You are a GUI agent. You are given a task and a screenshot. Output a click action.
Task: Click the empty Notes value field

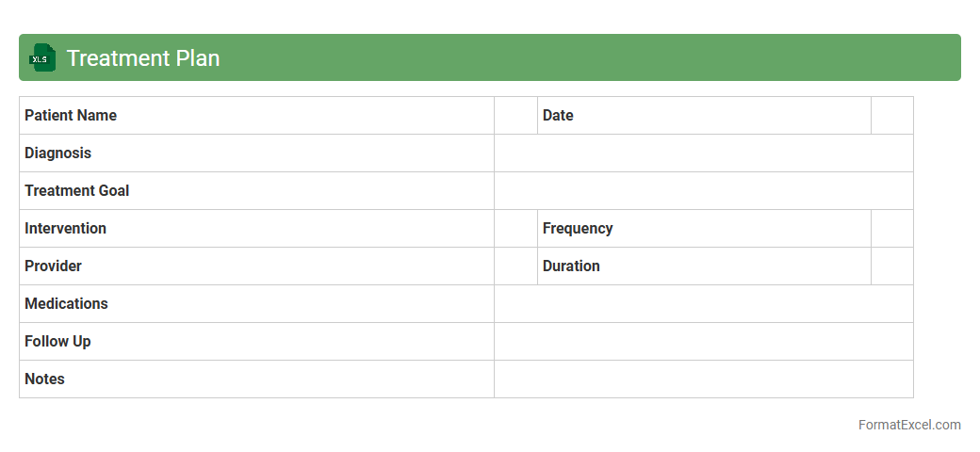point(703,379)
